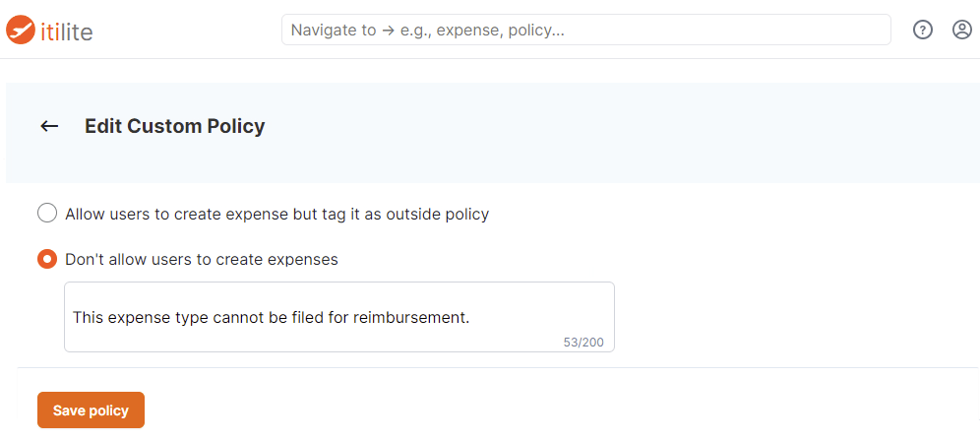Save the policy with the orange button
Screen dimensions: 980x440
(x=92, y=410)
